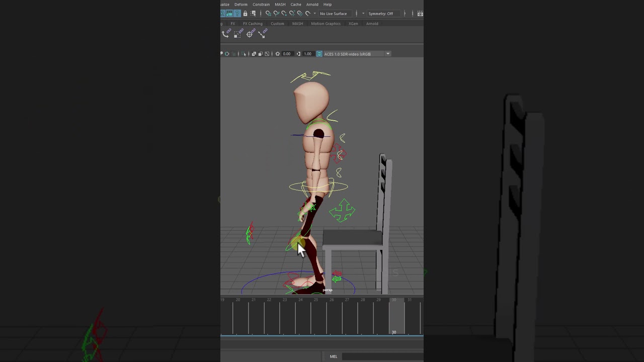Open the Help menu
The height and width of the screenshot is (362, 644).
(328, 5)
